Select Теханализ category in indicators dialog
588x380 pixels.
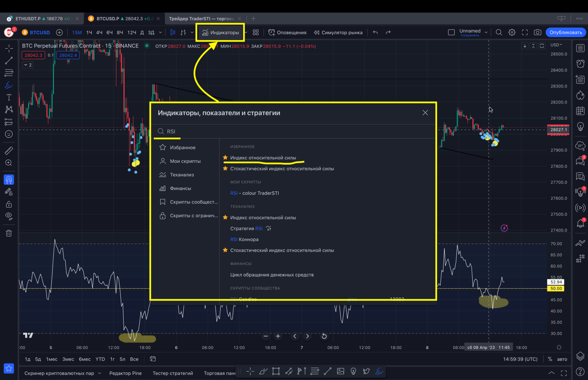click(182, 175)
